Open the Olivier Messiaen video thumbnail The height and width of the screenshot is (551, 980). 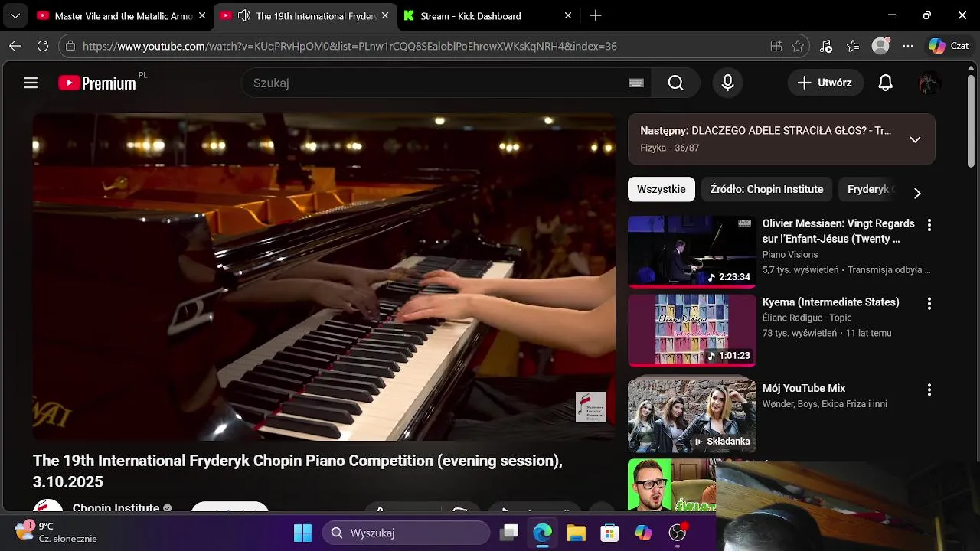tap(692, 252)
